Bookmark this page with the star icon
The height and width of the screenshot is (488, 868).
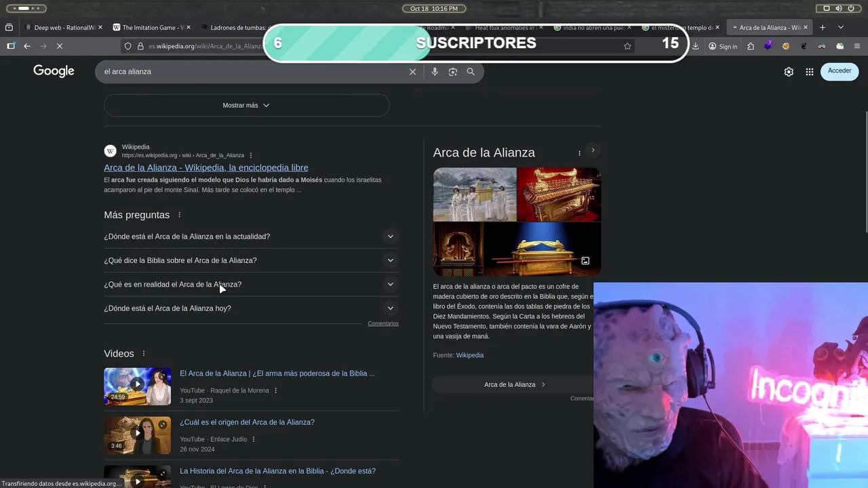627,46
